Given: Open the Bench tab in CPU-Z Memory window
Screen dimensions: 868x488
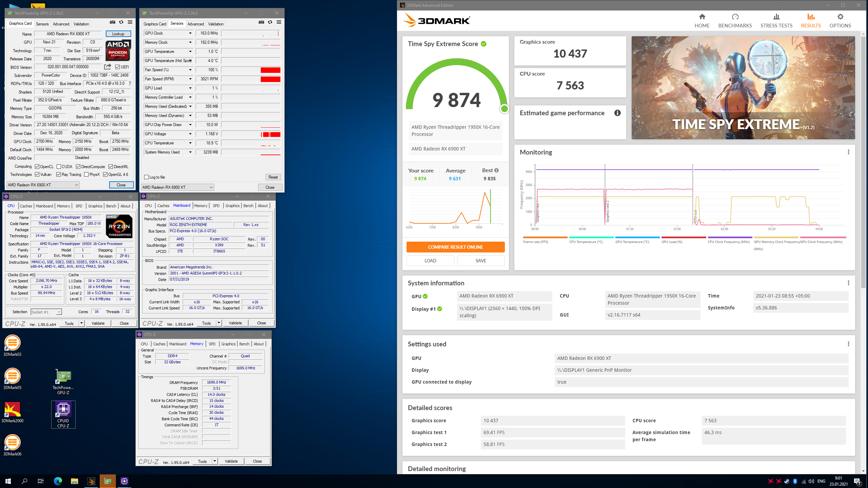Looking at the screenshot, I should [x=244, y=344].
